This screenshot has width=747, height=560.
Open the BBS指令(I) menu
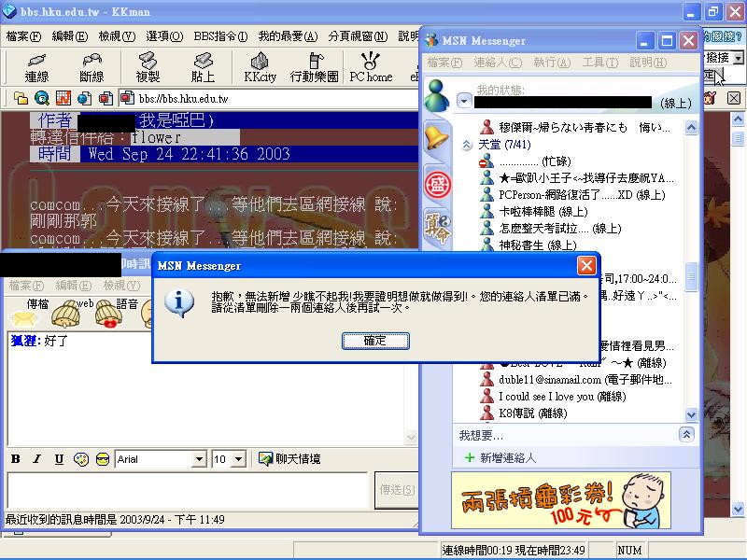pyautogui.click(x=220, y=36)
